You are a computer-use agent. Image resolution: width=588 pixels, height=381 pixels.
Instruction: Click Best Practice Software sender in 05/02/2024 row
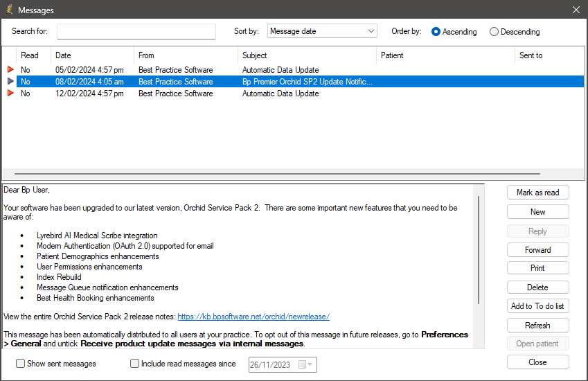coord(175,70)
